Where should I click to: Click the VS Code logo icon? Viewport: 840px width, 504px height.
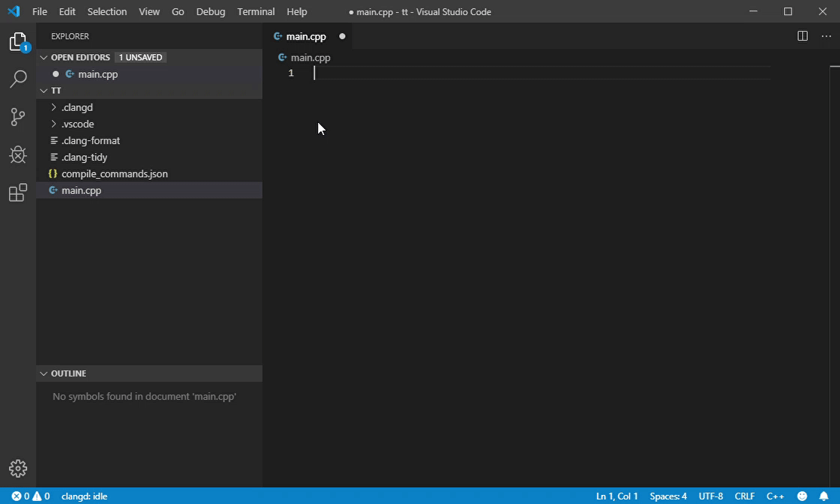click(13, 11)
